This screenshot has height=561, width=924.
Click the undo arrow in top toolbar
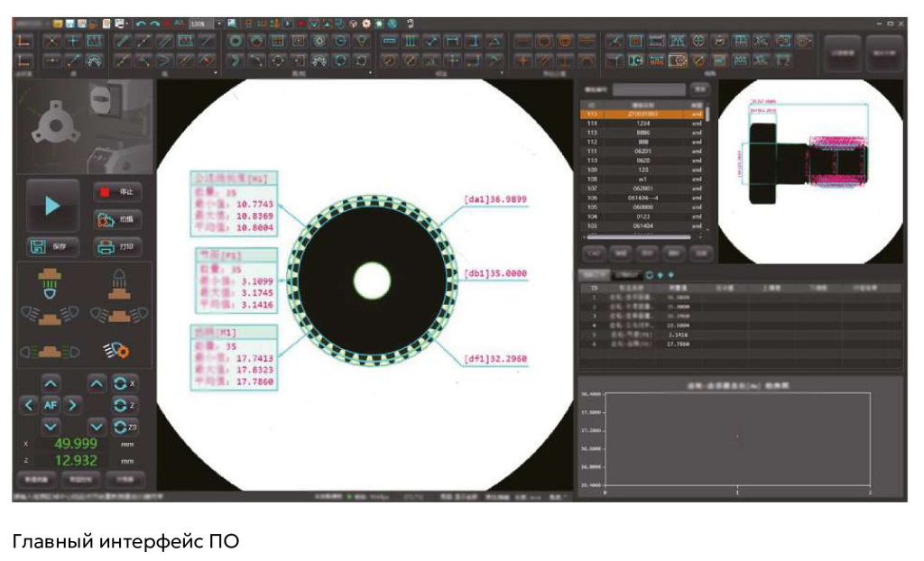[x=141, y=22]
